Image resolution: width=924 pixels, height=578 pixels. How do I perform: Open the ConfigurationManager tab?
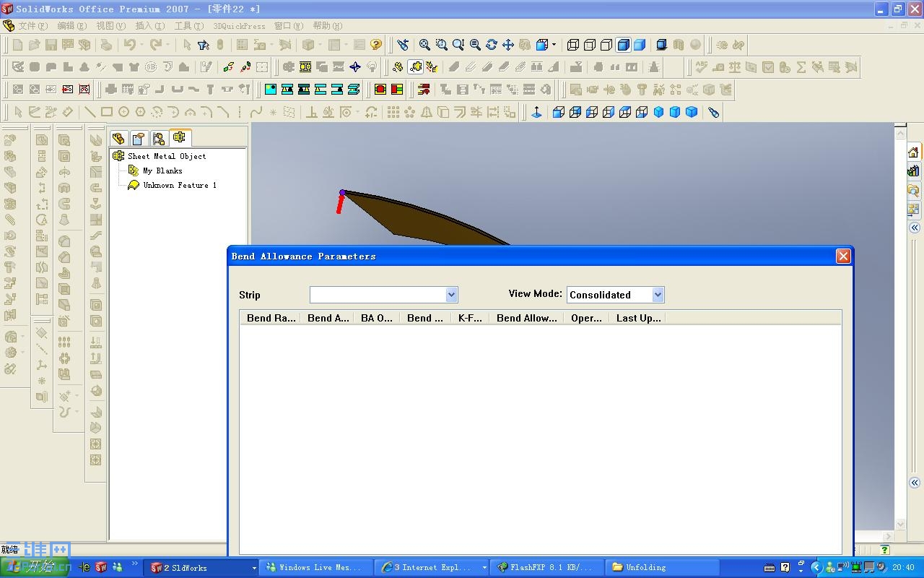click(x=159, y=138)
